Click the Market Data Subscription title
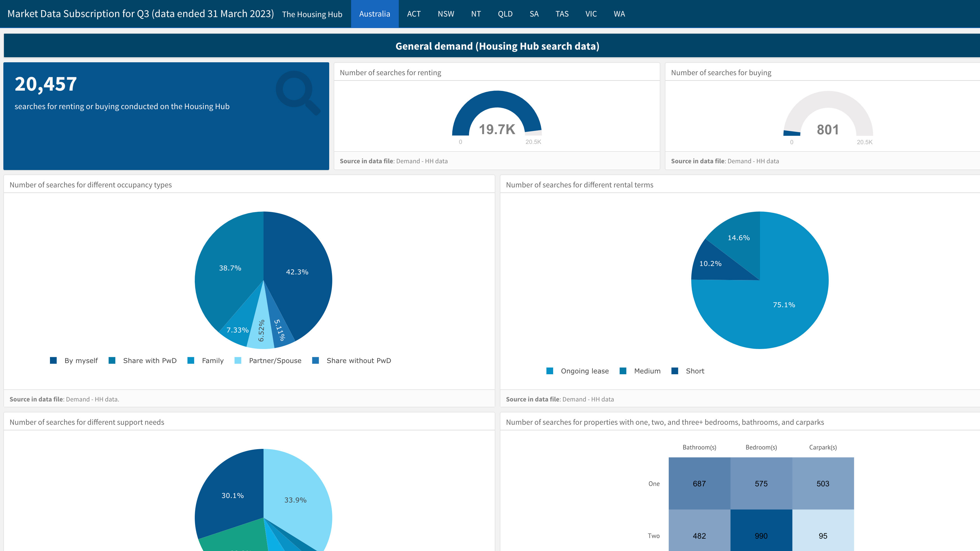The height and width of the screenshot is (551, 980). click(x=140, y=14)
